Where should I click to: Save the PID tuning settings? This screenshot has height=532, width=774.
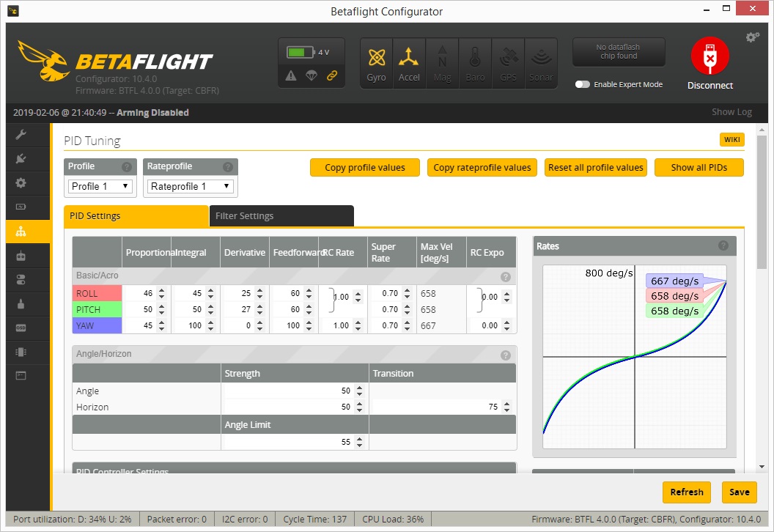[x=740, y=492]
